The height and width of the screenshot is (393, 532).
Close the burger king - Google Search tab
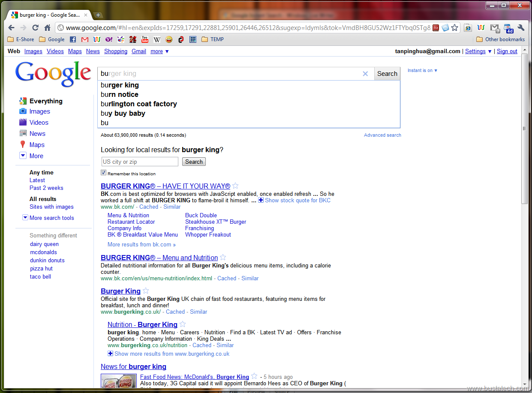[87, 15]
